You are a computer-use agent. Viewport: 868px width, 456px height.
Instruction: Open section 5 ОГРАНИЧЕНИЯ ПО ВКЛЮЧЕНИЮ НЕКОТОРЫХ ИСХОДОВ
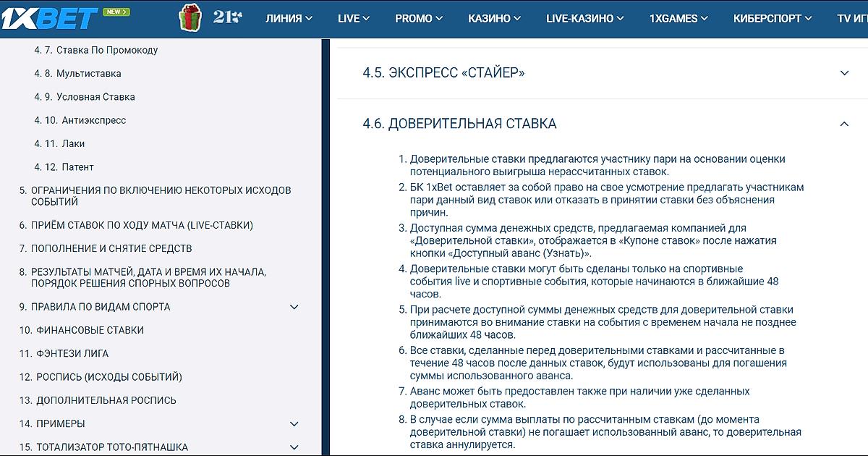click(x=156, y=196)
